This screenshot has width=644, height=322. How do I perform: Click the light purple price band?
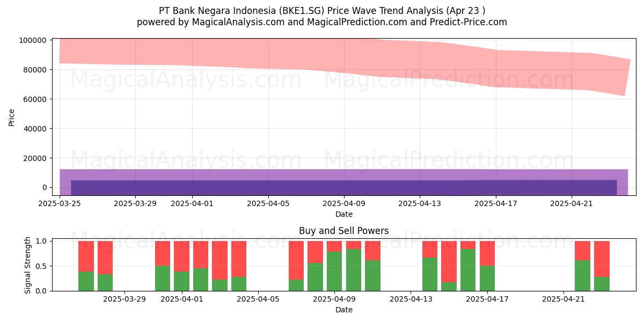coord(343,175)
